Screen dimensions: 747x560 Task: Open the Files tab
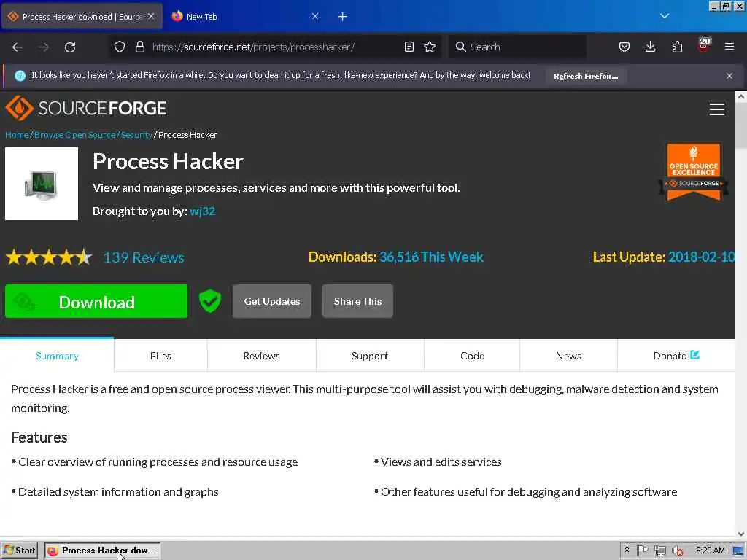point(160,356)
